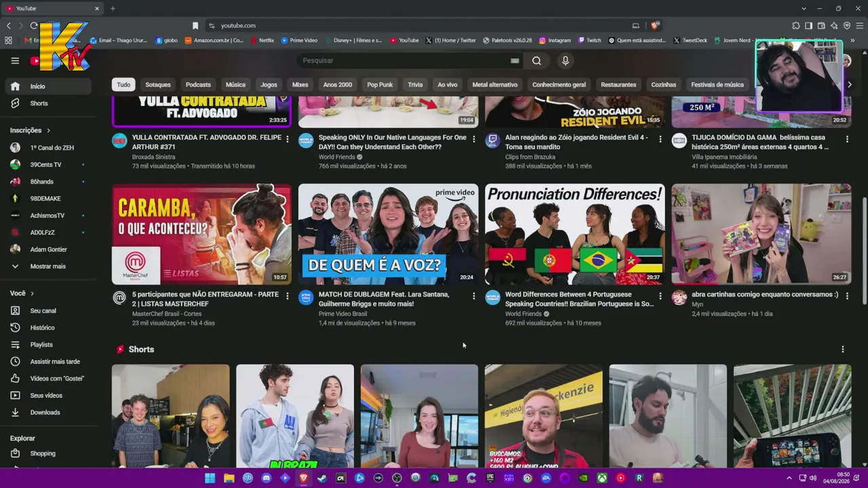The height and width of the screenshot is (488, 868).
Task: Play the DE QUEM É A VOZ thumbnail
Action: [388, 234]
